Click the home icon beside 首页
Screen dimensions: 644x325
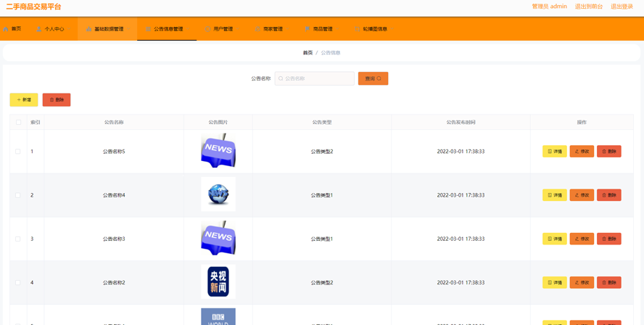pos(5,29)
